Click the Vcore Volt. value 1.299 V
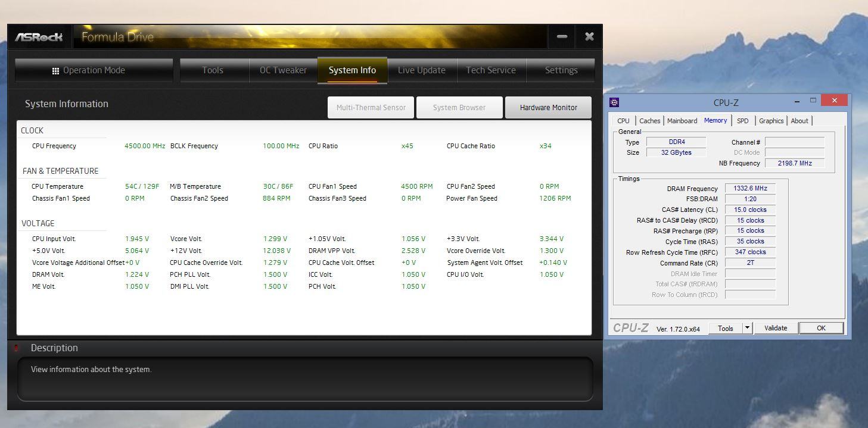 (x=275, y=239)
